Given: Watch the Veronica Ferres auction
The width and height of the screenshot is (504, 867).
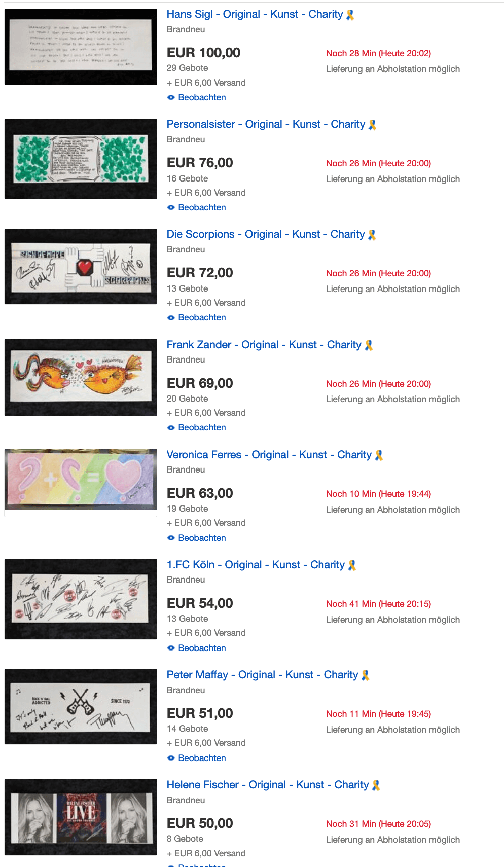Looking at the screenshot, I should click(x=197, y=538).
